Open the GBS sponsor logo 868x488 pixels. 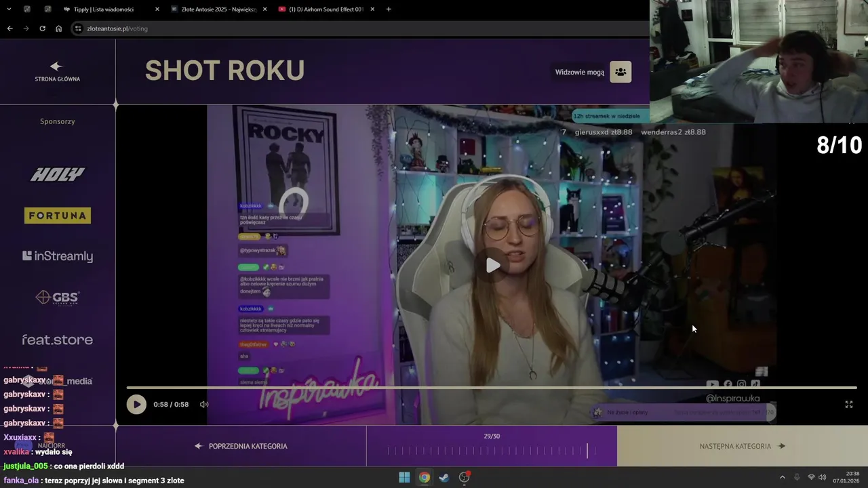(58, 297)
